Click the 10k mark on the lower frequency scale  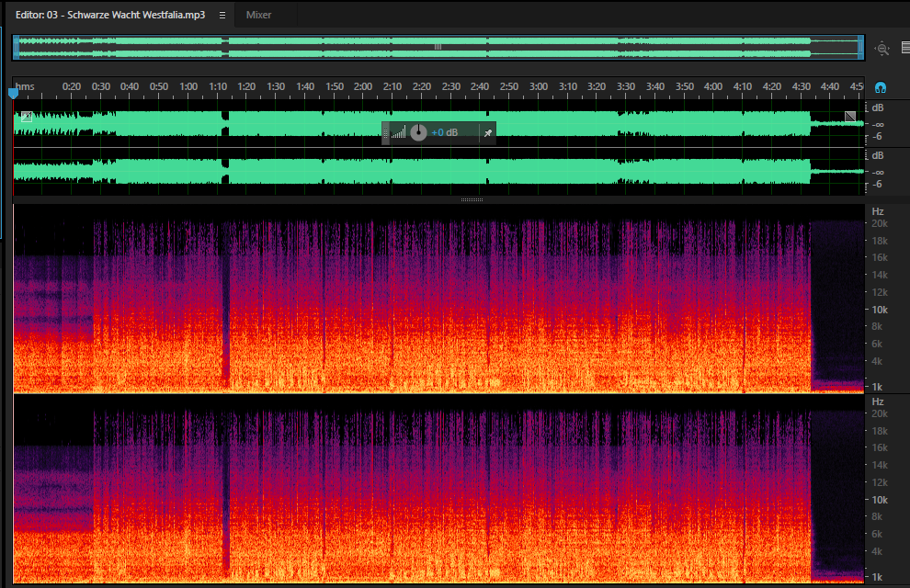pos(880,500)
